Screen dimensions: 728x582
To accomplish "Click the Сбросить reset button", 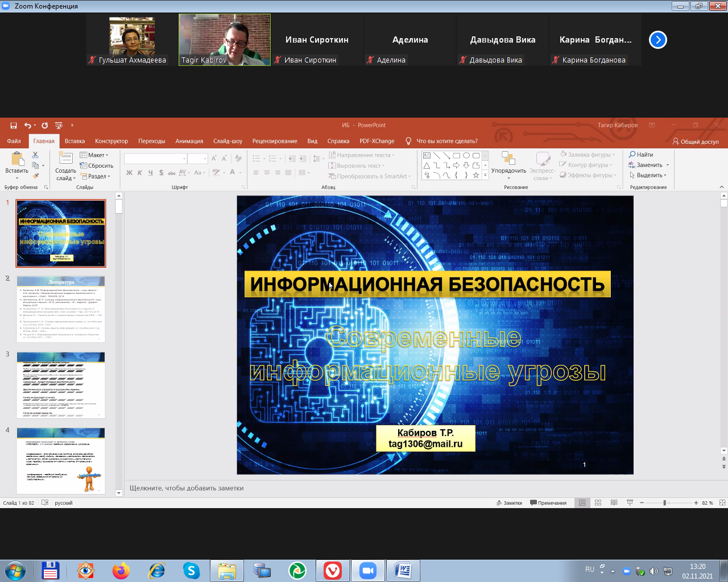I will 97,166.
